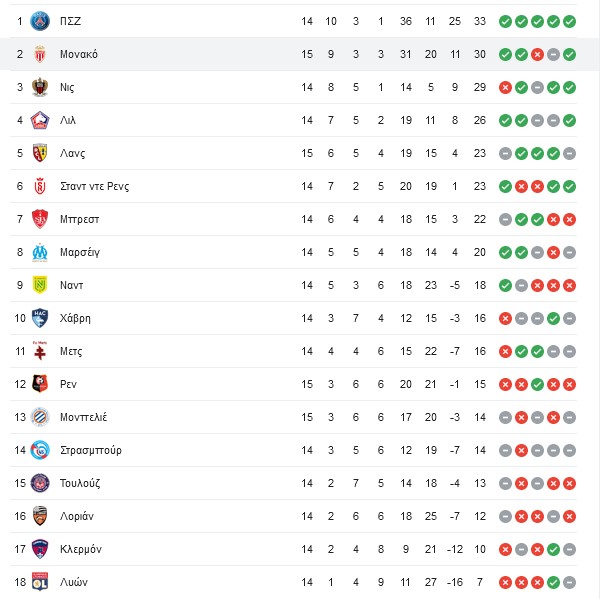Open the Μπρεστ team page link
This screenshot has height=599, width=600.
79,219
